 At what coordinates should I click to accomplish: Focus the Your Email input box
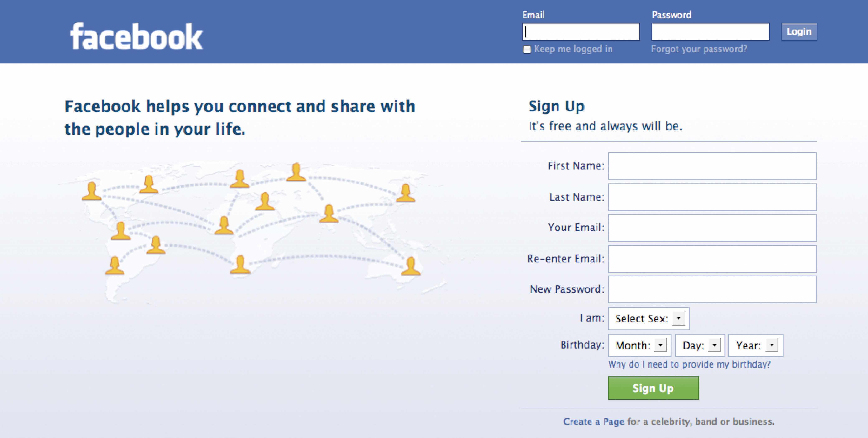712,228
